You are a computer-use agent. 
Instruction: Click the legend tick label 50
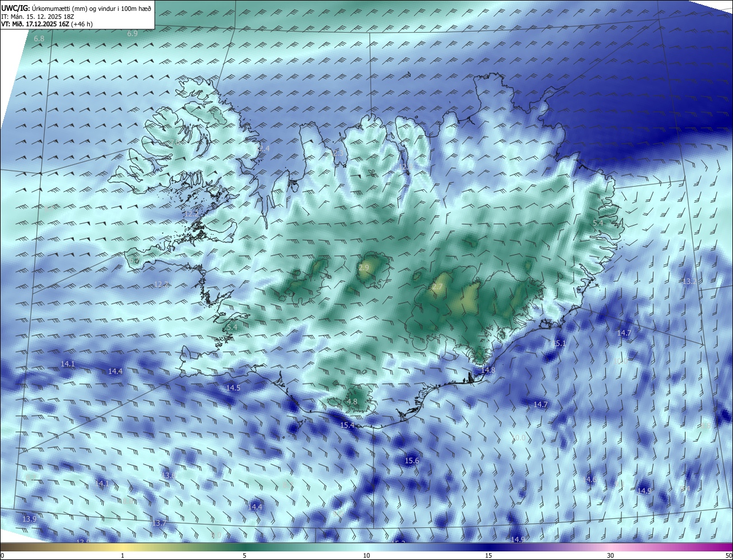pyautogui.click(x=728, y=555)
